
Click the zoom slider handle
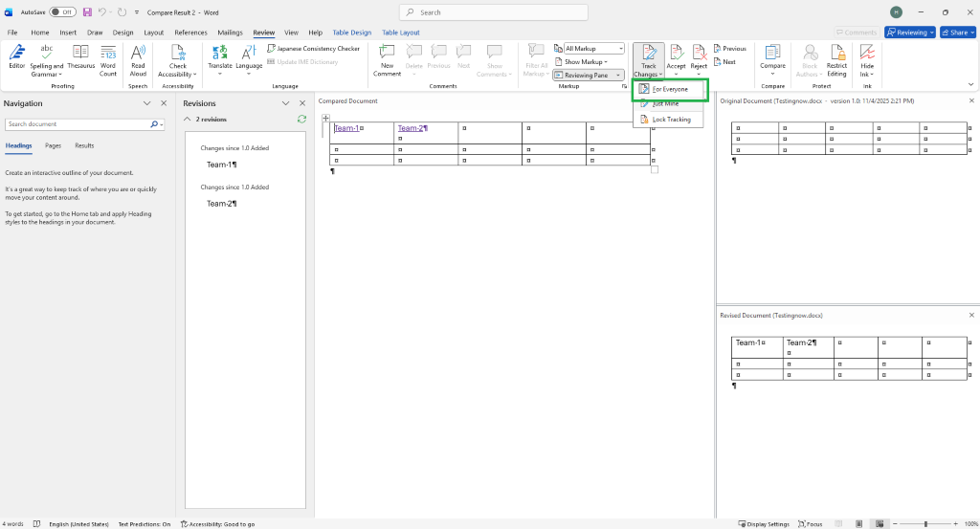tap(925, 524)
